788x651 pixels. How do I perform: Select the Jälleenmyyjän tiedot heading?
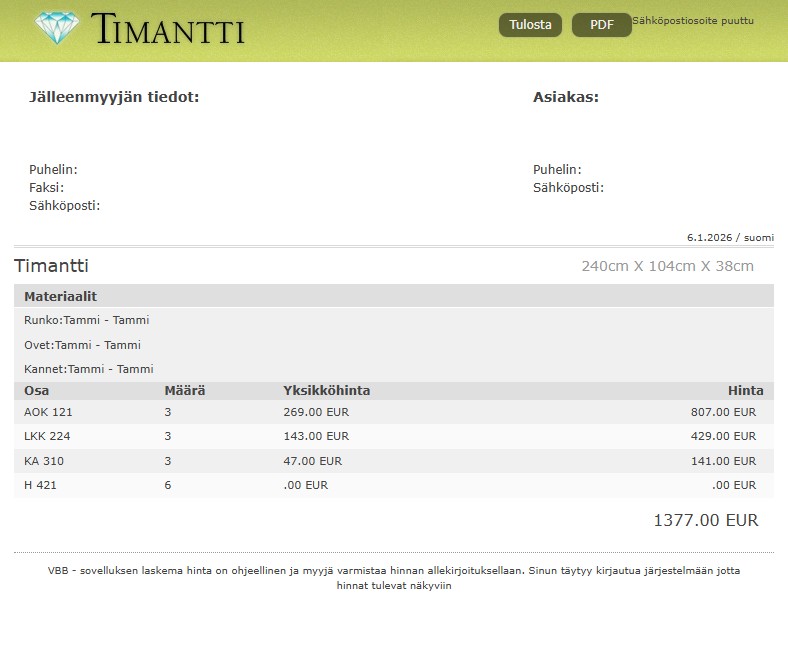click(x=114, y=97)
